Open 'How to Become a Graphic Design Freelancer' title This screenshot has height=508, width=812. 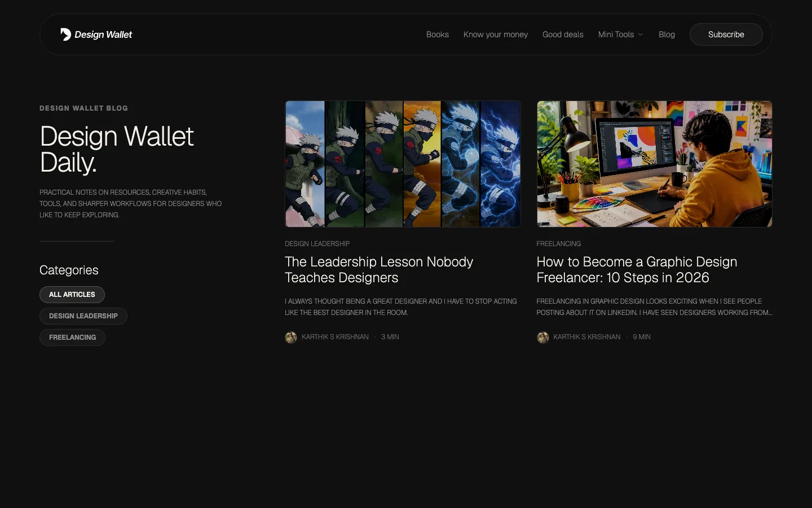[637, 270]
